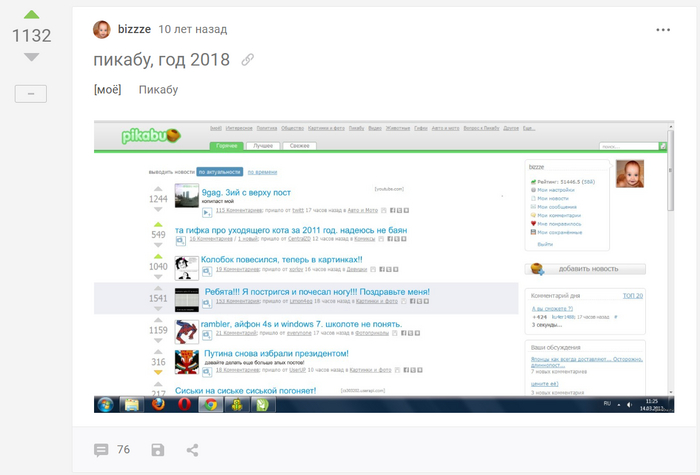Open Opera from the screenshot taskbar
This screenshot has width=700, height=475.
click(x=184, y=404)
